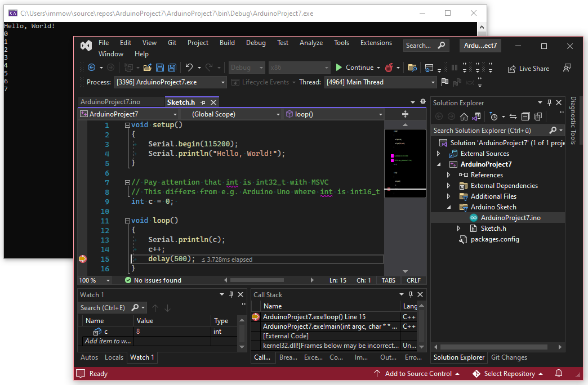Switch to ArduinoProject7.ino editor tab
588x385 pixels.
click(x=110, y=101)
